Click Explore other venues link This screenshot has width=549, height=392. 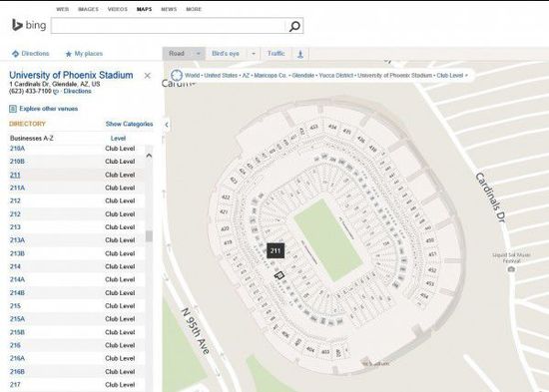[49, 109]
